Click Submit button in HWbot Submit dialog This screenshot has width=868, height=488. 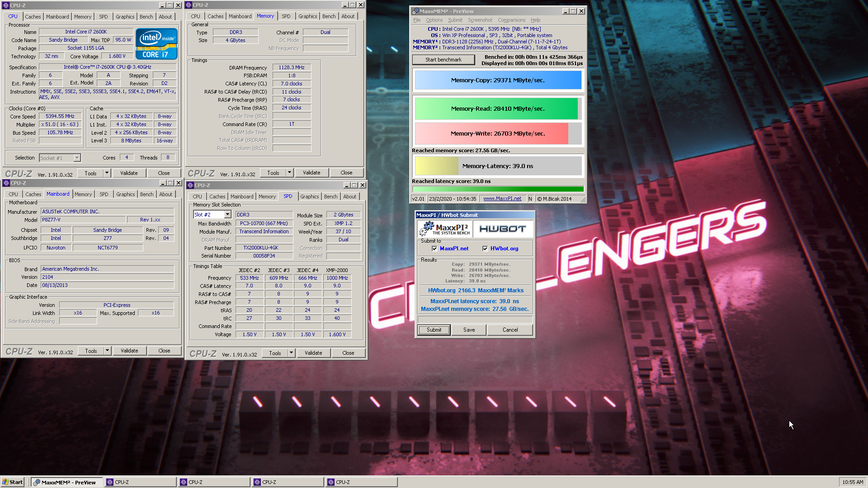tap(434, 330)
